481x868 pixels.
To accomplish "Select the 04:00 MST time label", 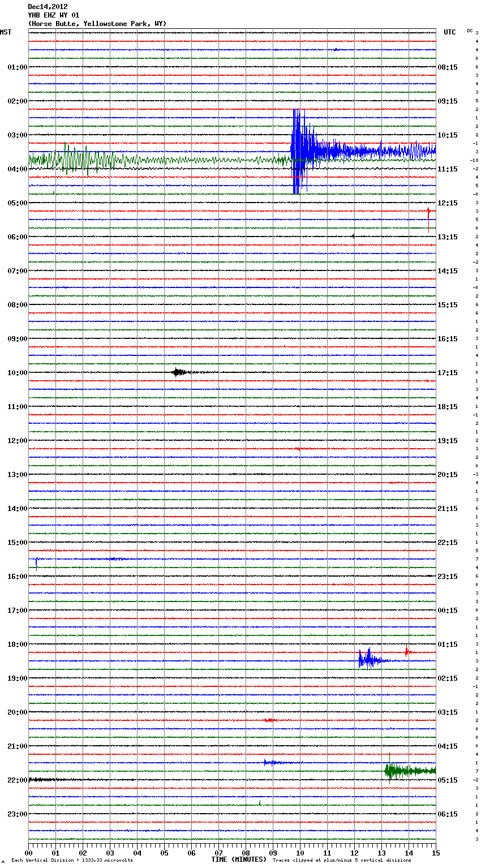I will tap(18, 169).
